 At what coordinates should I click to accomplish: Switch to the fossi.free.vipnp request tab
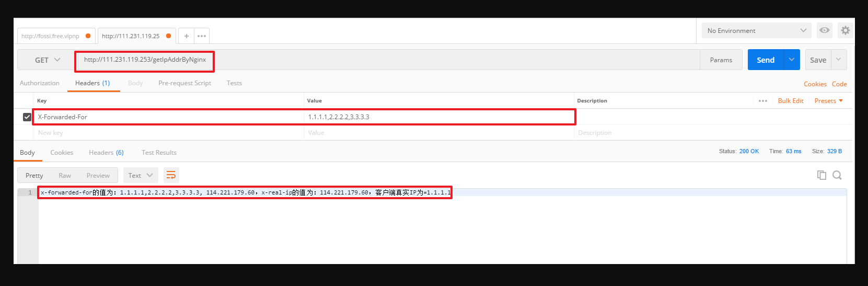pos(56,36)
